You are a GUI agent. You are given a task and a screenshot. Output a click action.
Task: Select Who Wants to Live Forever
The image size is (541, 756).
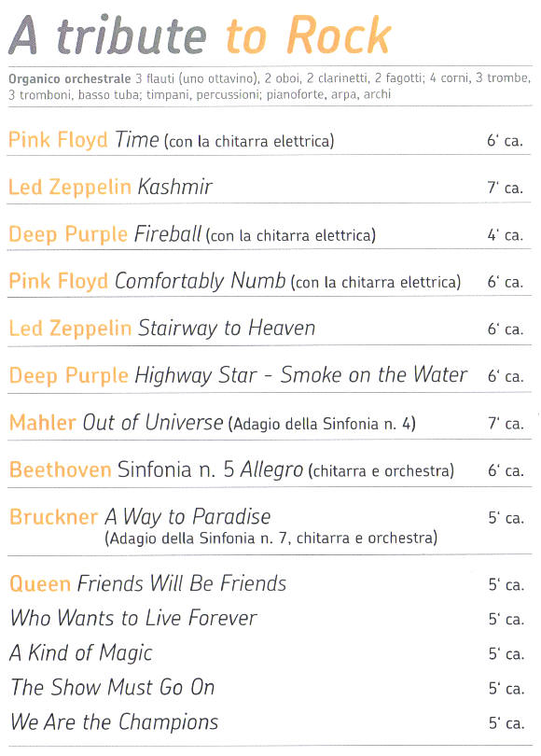coord(133,618)
